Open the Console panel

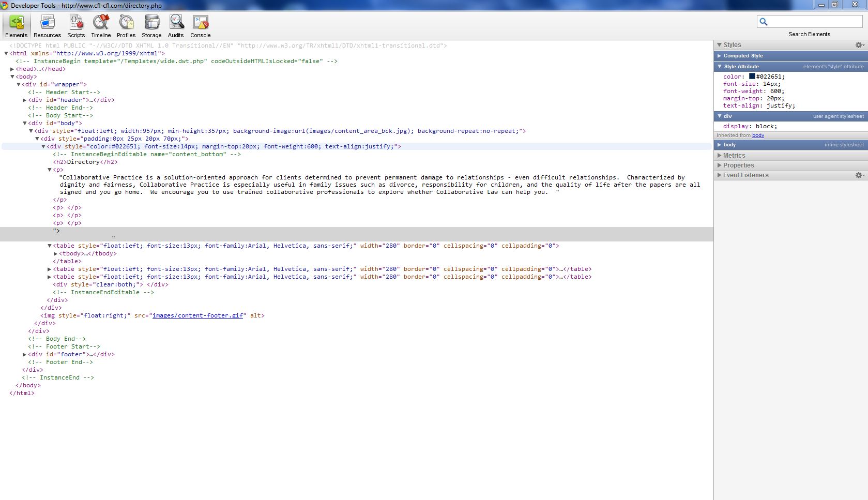click(x=200, y=26)
